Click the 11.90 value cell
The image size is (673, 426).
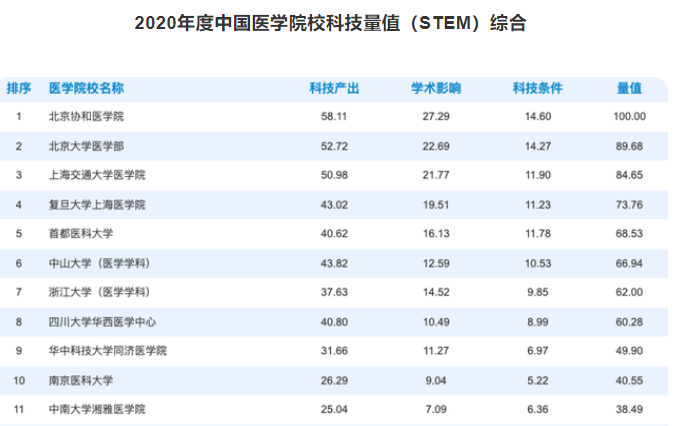(x=537, y=175)
